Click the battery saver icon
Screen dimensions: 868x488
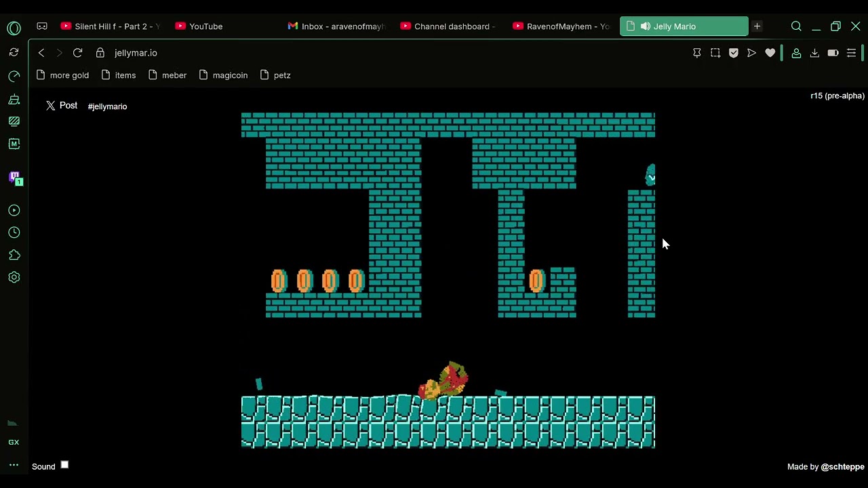tap(833, 53)
